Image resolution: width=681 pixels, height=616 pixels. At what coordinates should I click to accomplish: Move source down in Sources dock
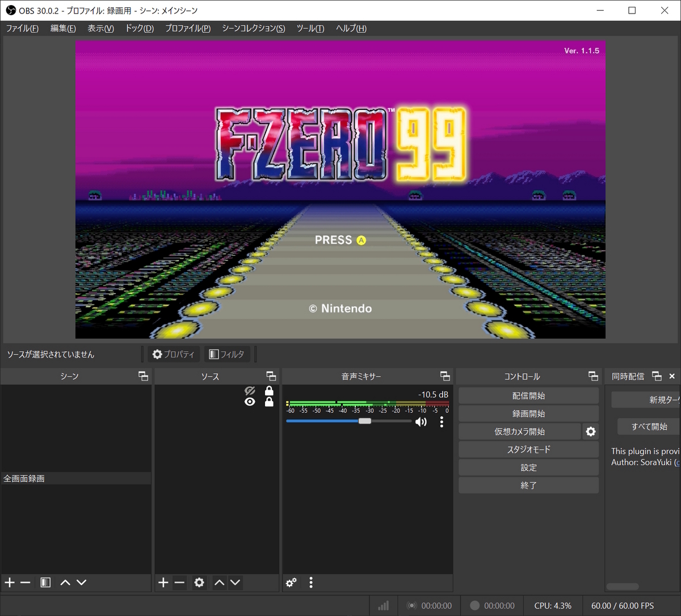click(x=236, y=583)
